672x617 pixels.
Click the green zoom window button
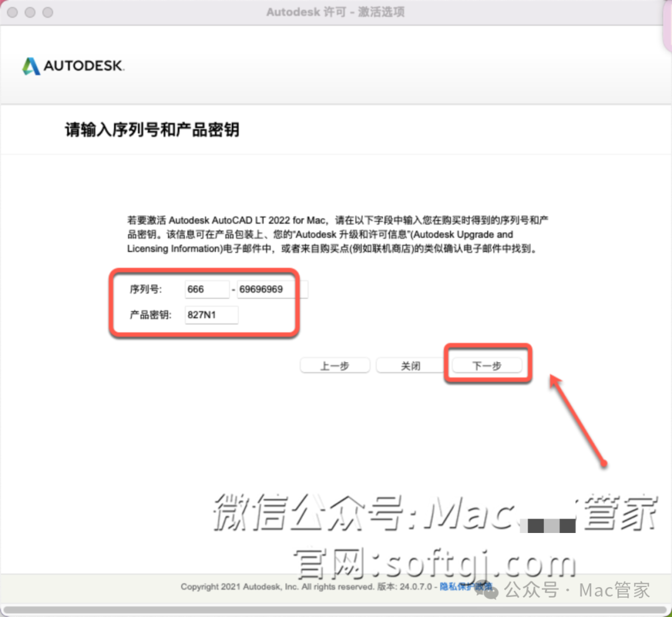[47, 12]
